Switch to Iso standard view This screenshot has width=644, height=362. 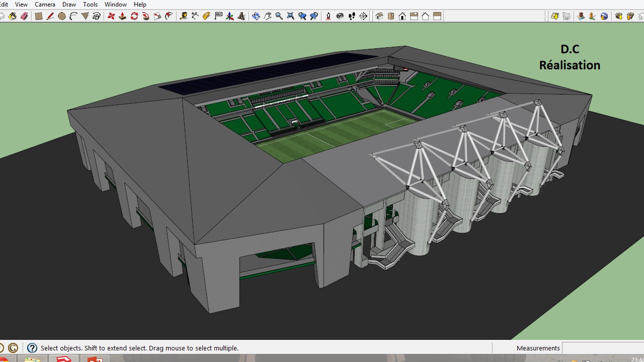(x=379, y=16)
